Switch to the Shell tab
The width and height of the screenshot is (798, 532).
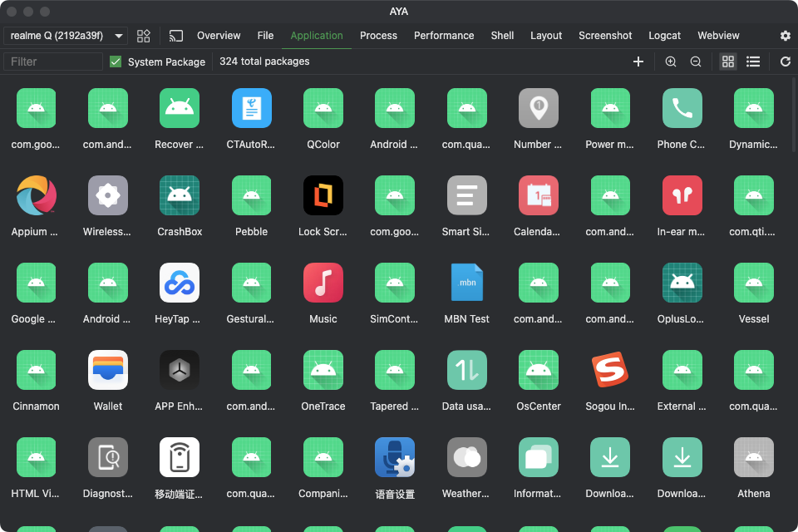coord(502,36)
